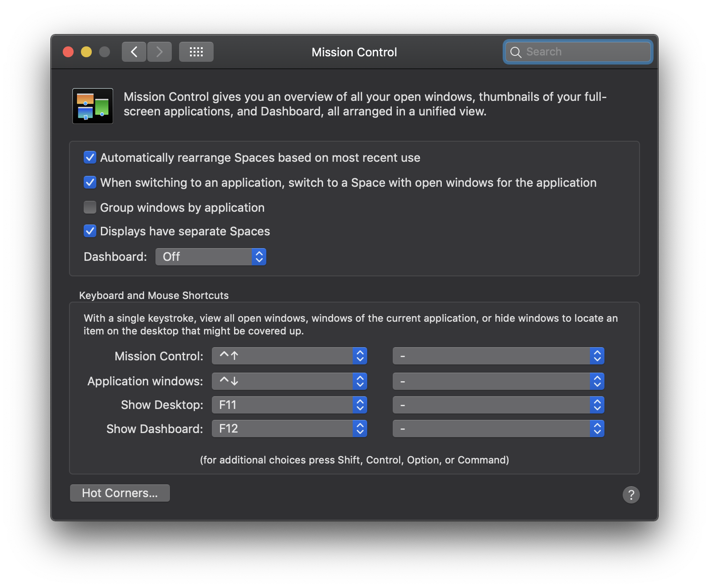The height and width of the screenshot is (588, 709).
Task: Click the single keystroke description paragraph
Action: [x=351, y=324]
